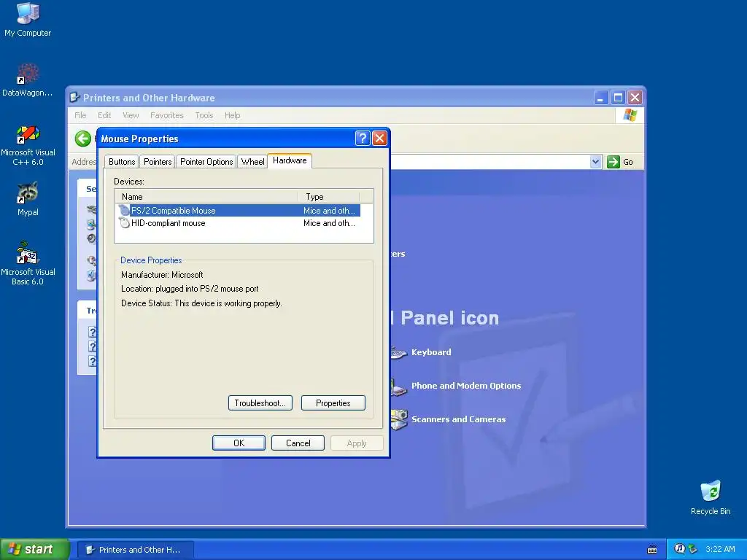Click the green Go arrow icon
Image resolution: width=747 pixels, height=560 pixels.
point(613,162)
